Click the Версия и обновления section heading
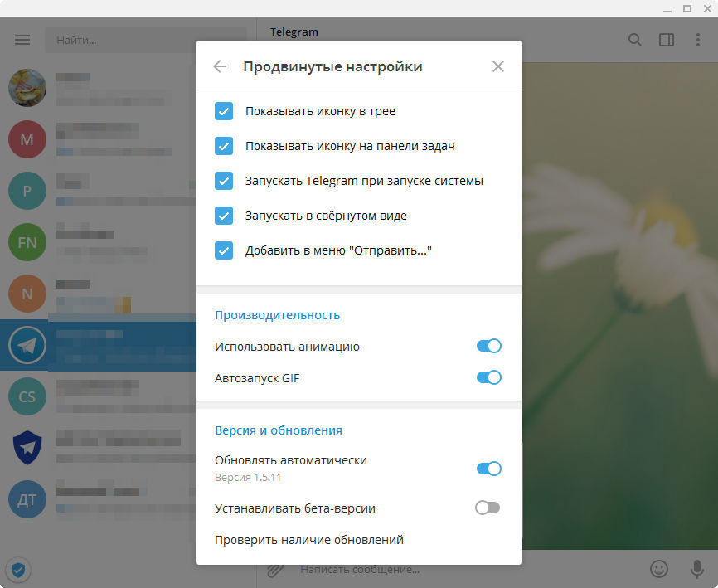 point(279,430)
